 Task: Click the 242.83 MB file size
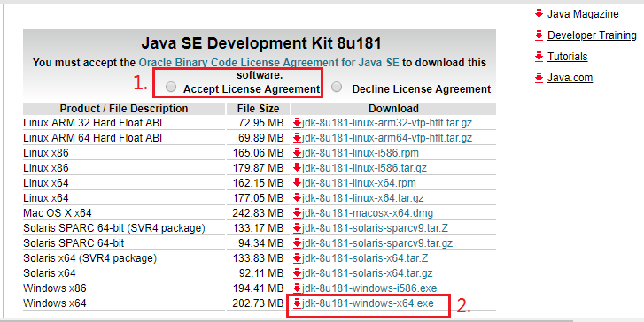258,213
